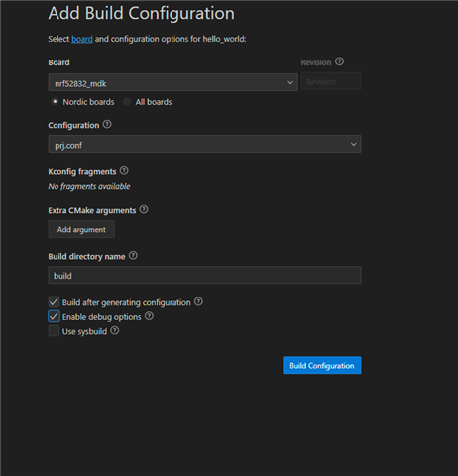Click the Add argument button

click(x=81, y=229)
